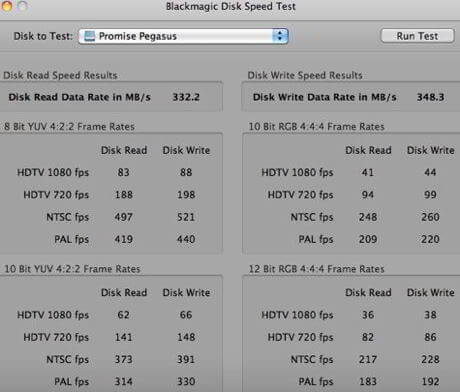Click 'Disk Write' header in 8 Bit YUV table

click(186, 150)
